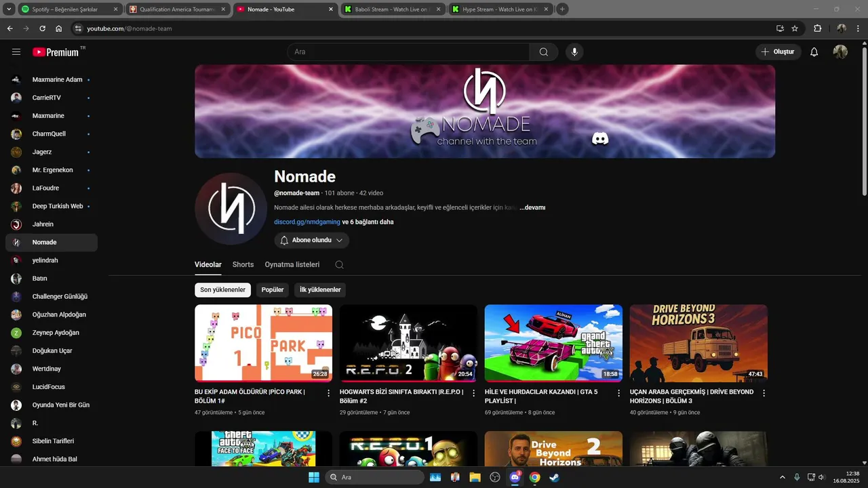Open File Explorer from the taskbar

[x=475, y=477]
